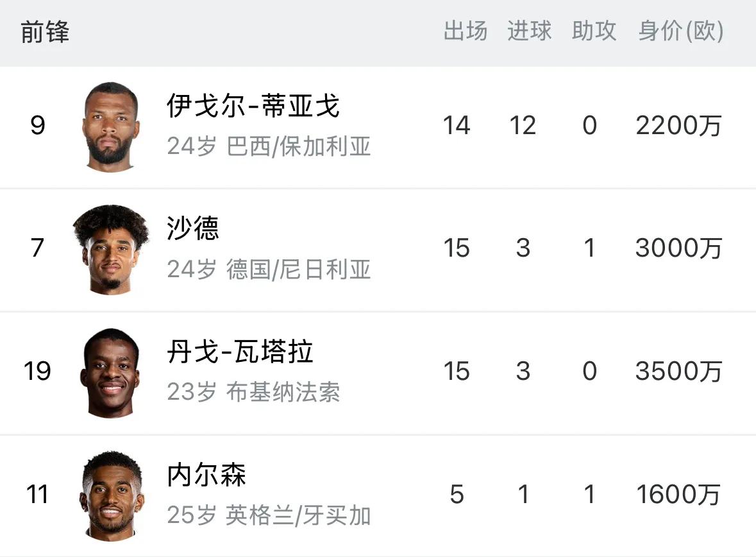Click the 2200万 market value
The width and height of the screenshot is (756, 557).
tap(678, 126)
